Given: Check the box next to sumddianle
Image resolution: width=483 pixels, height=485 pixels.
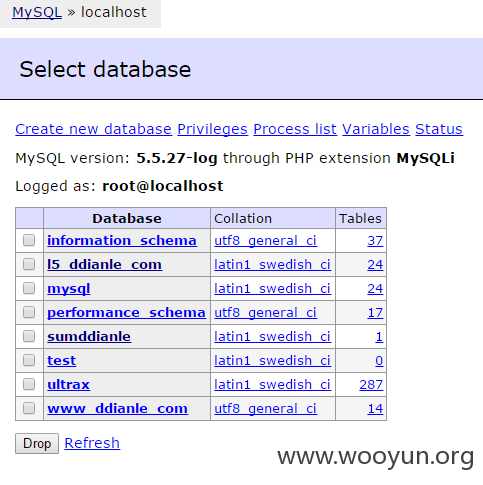Looking at the screenshot, I should click(x=29, y=336).
